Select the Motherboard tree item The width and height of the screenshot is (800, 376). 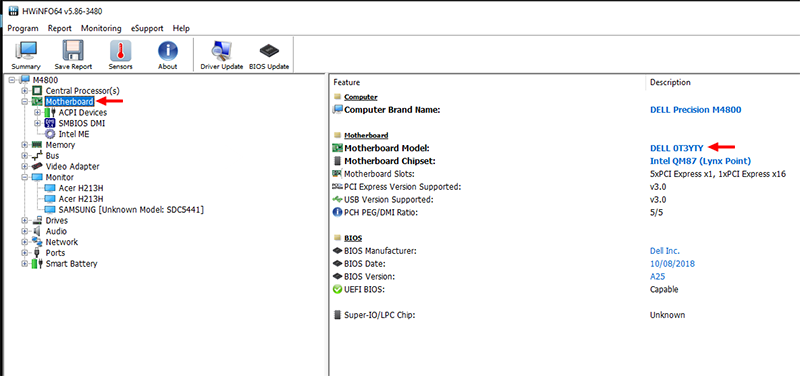coord(69,102)
